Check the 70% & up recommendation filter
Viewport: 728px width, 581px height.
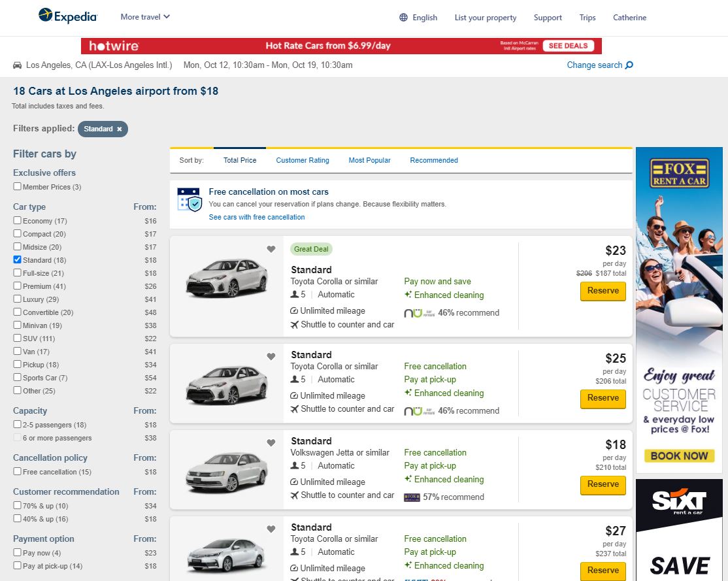pos(17,505)
